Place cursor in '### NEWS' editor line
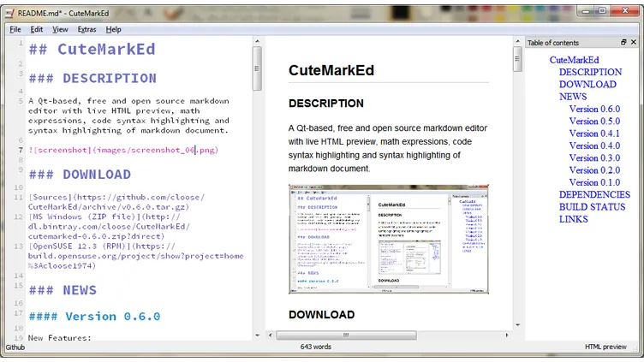The height and width of the screenshot is (362, 644). pyautogui.click(x=63, y=290)
